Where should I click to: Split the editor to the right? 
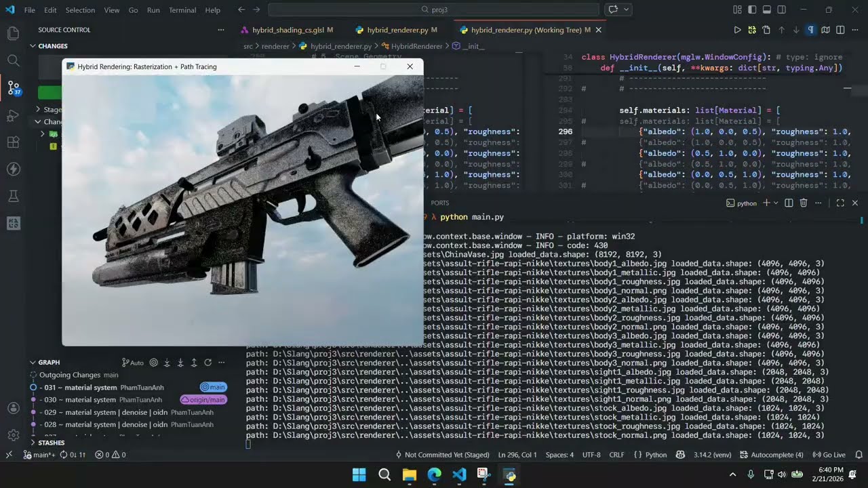pos(840,30)
